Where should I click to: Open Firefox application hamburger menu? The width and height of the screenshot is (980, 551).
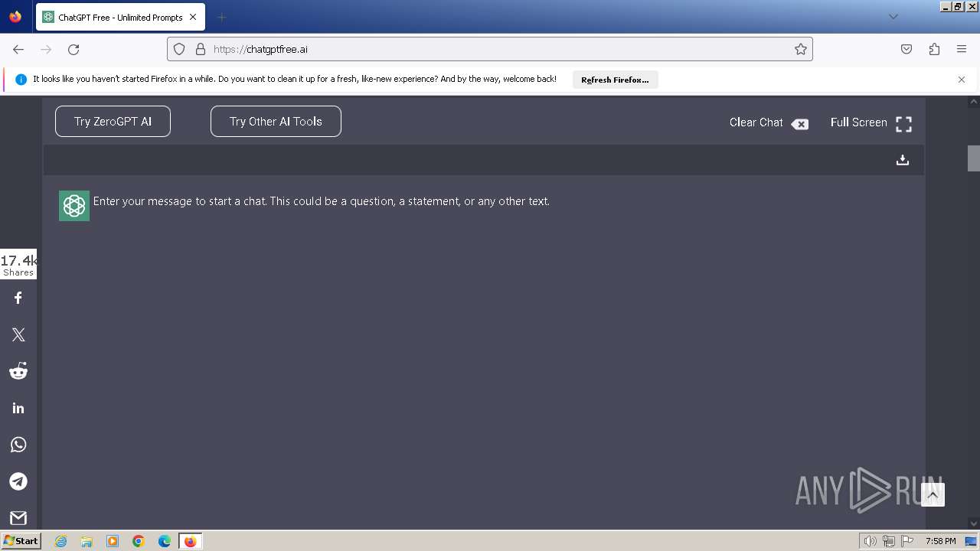point(962,49)
